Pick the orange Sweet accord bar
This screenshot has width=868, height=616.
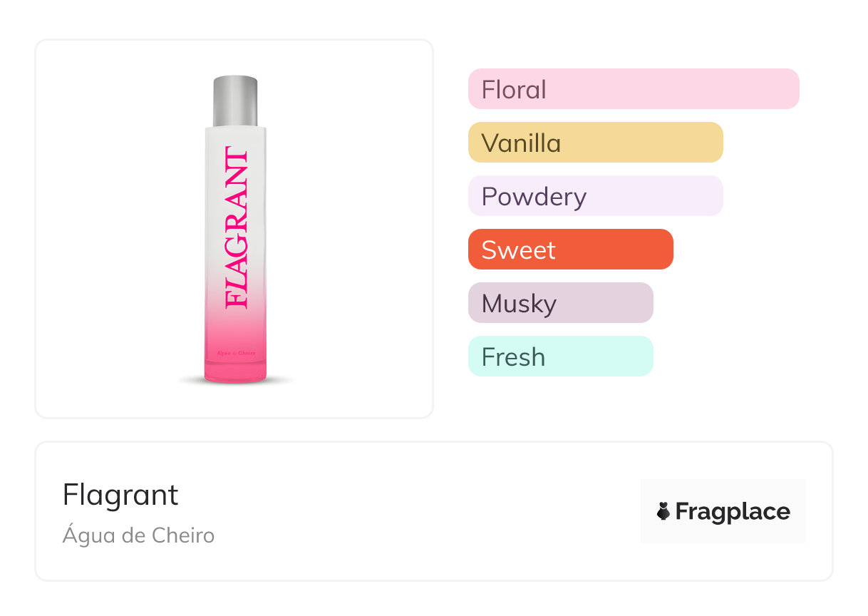point(570,250)
